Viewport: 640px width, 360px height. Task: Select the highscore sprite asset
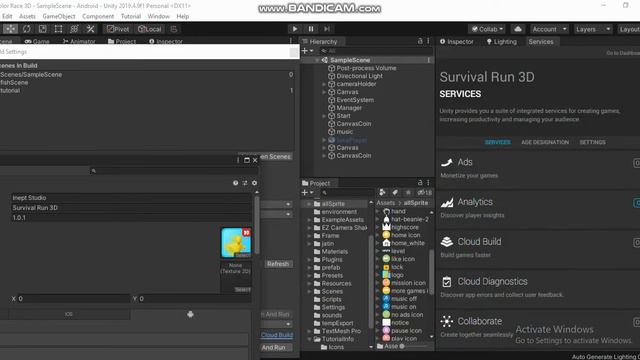coord(404,227)
